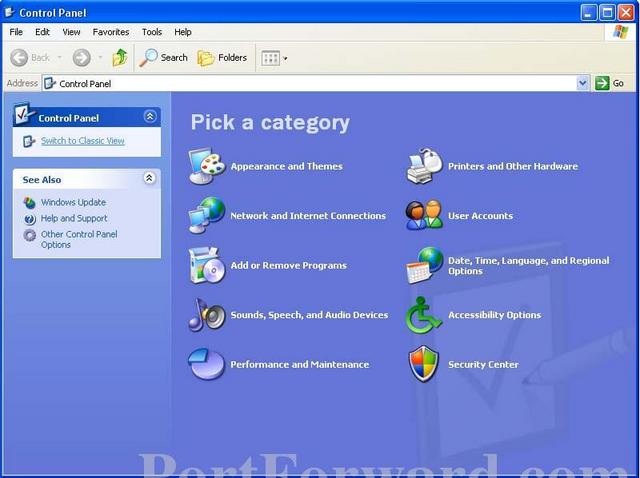This screenshot has height=478, width=640.
Task: Open the Appearance and Themes category icon
Action: (207, 166)
